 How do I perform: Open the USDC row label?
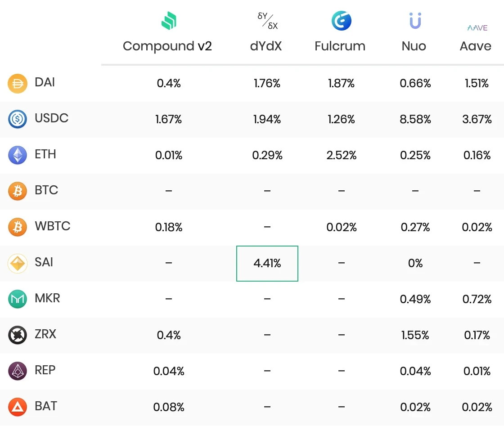pos(51,118)
